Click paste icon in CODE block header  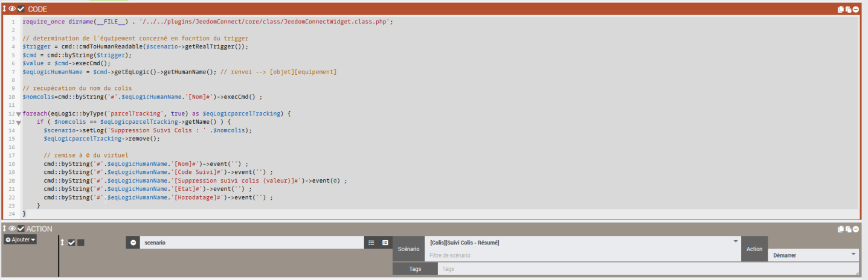click(x=848, y=9)
